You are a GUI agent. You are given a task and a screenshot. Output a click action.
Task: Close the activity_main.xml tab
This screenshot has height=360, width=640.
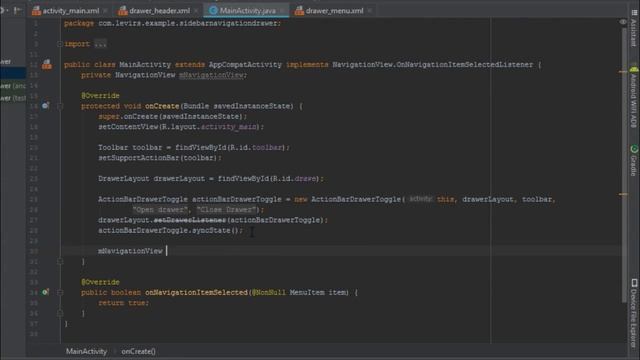[x=106, y=11]
